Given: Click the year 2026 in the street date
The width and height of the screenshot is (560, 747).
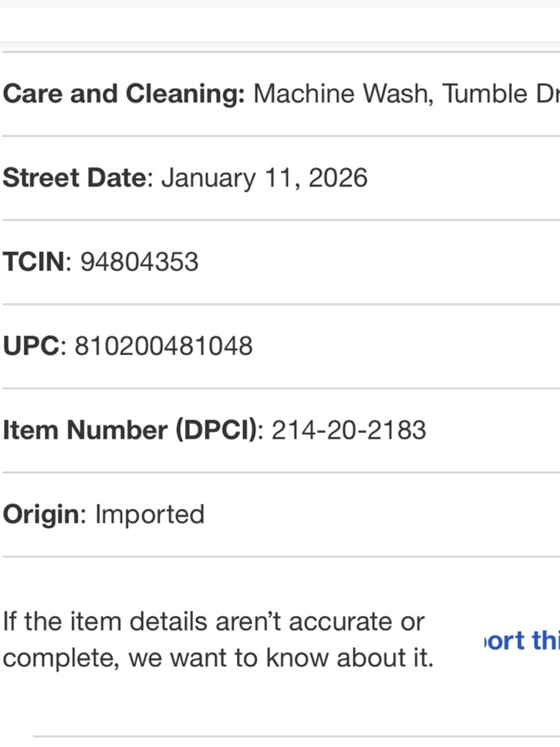Looking at the screenshot, I should pos(338,178).
